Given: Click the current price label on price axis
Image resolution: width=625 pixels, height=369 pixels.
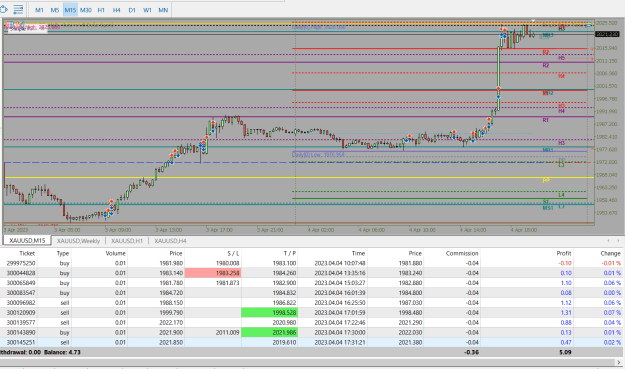Looking at the screenshot, I should coord(607,34).
